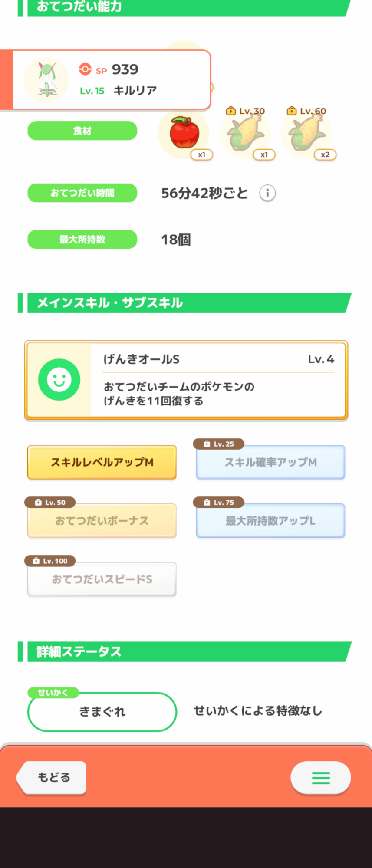Tap the Lv.30 locked corn ingredient
The width and height of the screenshot is (372, 868).
[245, 133]
